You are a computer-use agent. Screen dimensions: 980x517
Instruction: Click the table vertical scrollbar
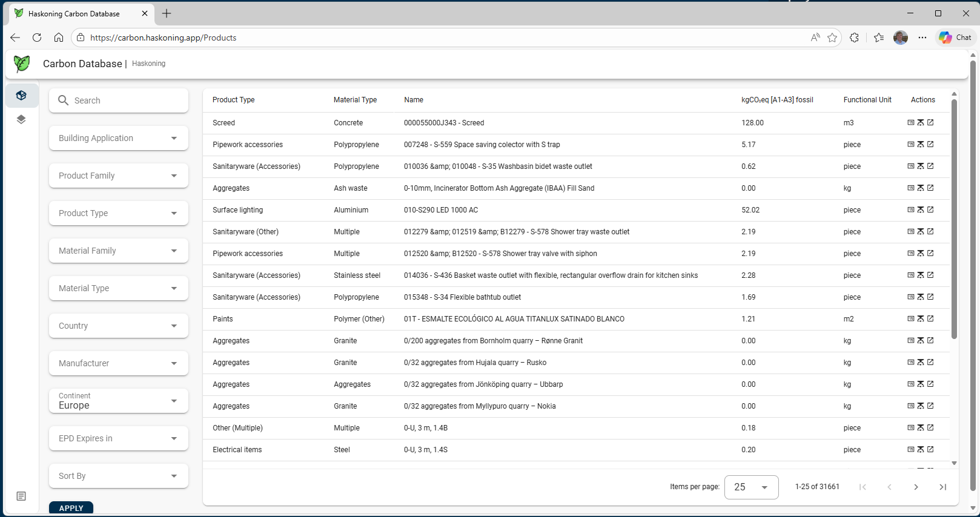pyautogui.click(x=954, y=219)
